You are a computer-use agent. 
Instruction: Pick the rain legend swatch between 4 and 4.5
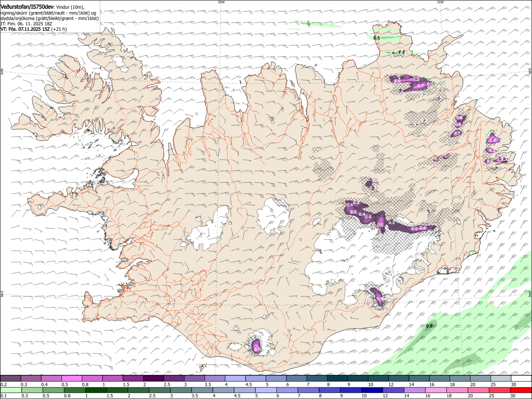[x=223, y=390]
